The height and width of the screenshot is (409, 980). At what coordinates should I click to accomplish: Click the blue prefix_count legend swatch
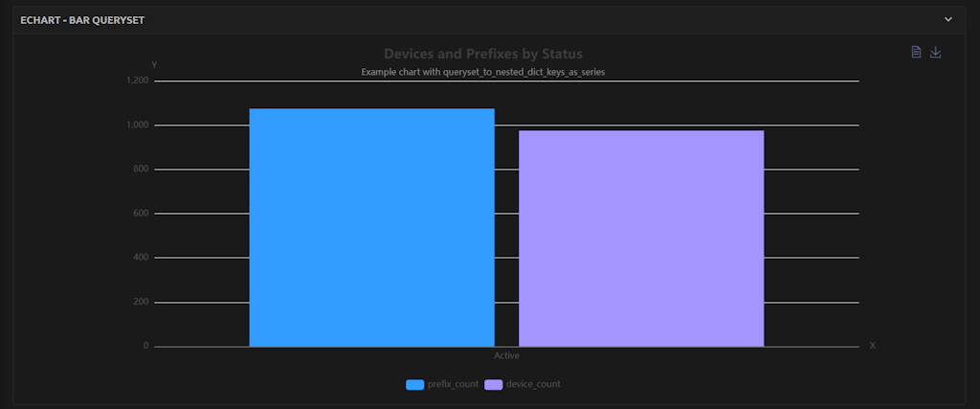click(x=415, y=384)
